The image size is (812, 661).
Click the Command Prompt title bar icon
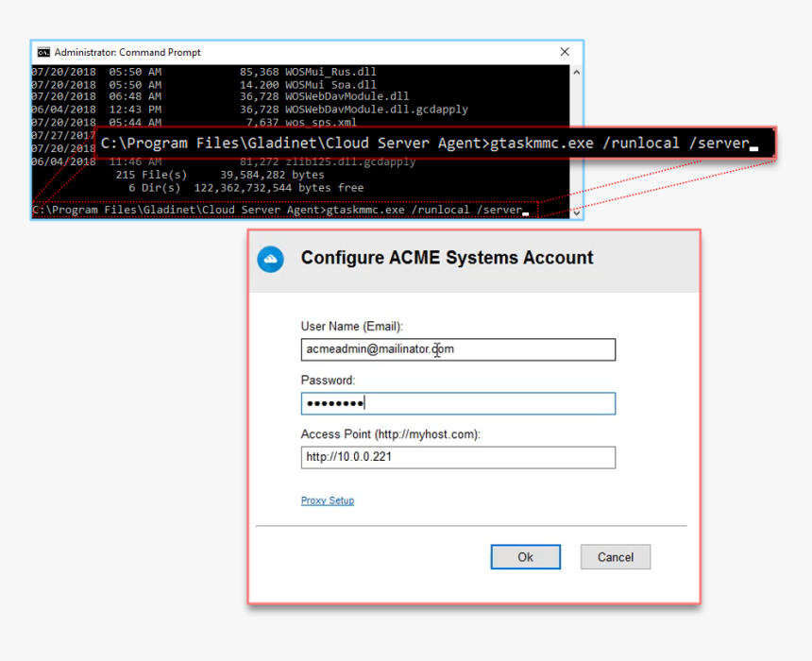click(43, 52)
